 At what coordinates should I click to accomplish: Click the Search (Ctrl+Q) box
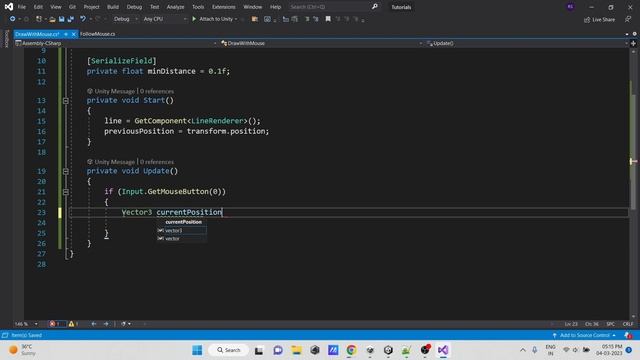(x=333, y=7)
